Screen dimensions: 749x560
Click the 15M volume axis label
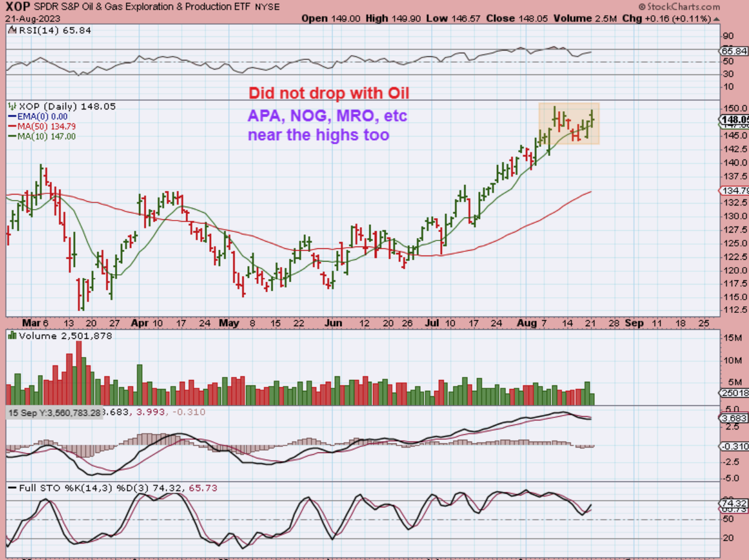click(x=734, y=338)
